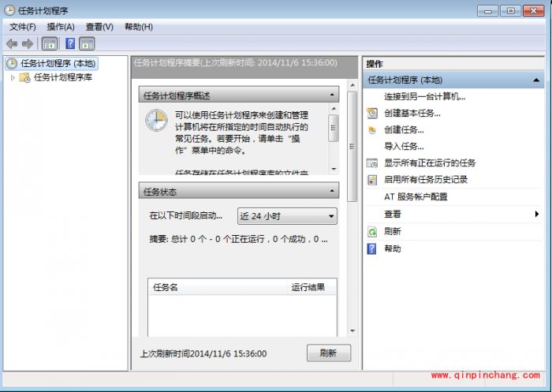
Task: Click the Back arrow toolbar icon
Action: click(x=12, y=44)
